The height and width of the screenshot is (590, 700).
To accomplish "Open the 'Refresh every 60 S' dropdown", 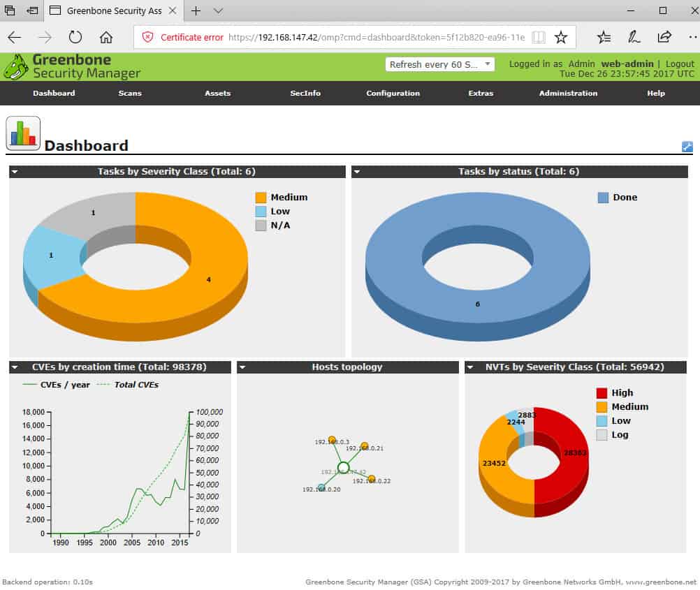I will pos(440,64).
